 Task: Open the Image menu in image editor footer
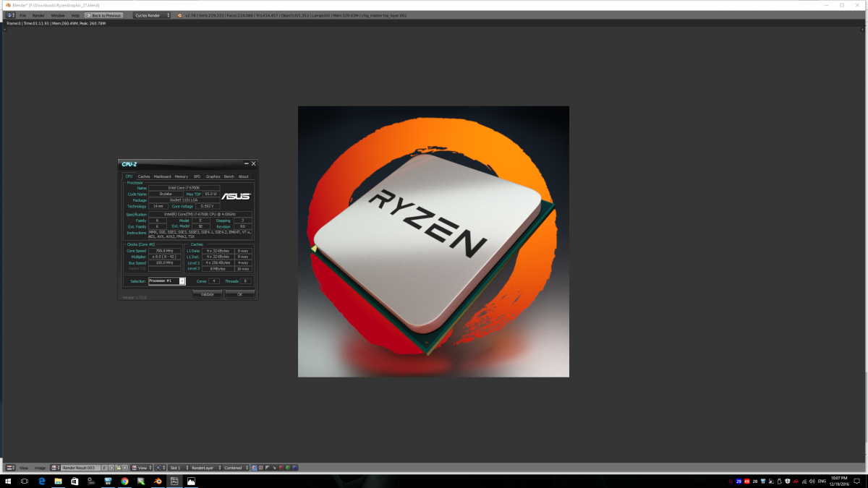click(40, 468)
